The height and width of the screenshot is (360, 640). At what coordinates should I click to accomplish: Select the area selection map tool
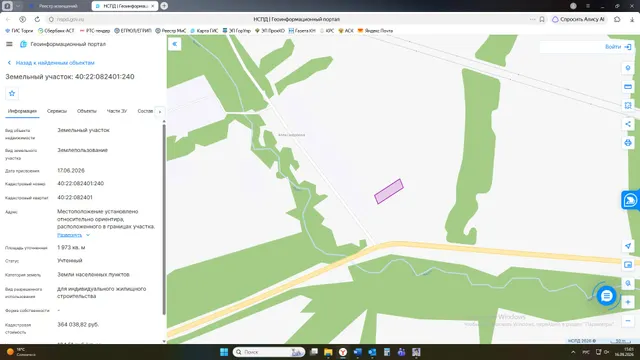[628, 105]
